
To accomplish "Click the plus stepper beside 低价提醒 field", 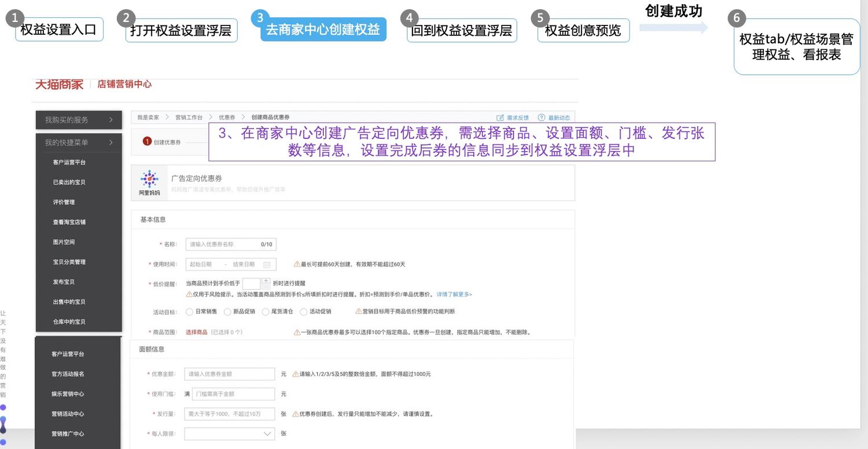I will click(x=265, y=281).
